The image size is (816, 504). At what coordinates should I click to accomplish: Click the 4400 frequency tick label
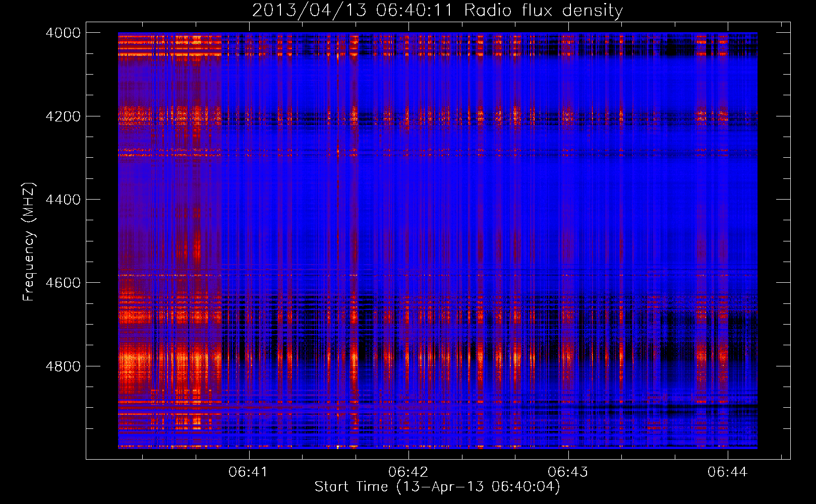click(x=63, y=200)
